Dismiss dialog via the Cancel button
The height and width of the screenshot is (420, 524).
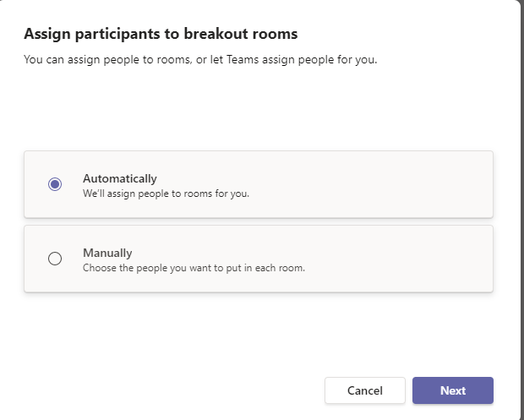pos(365,390)
